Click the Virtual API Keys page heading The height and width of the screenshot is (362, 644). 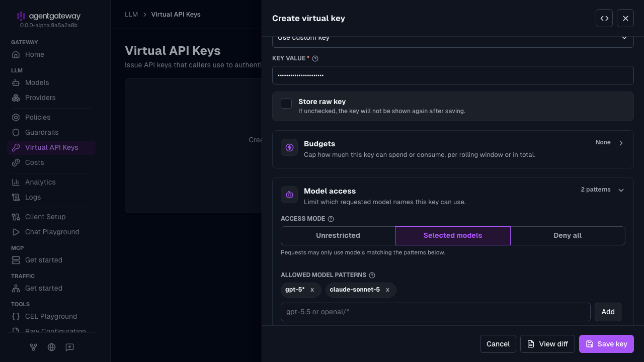tap(173, 51)
